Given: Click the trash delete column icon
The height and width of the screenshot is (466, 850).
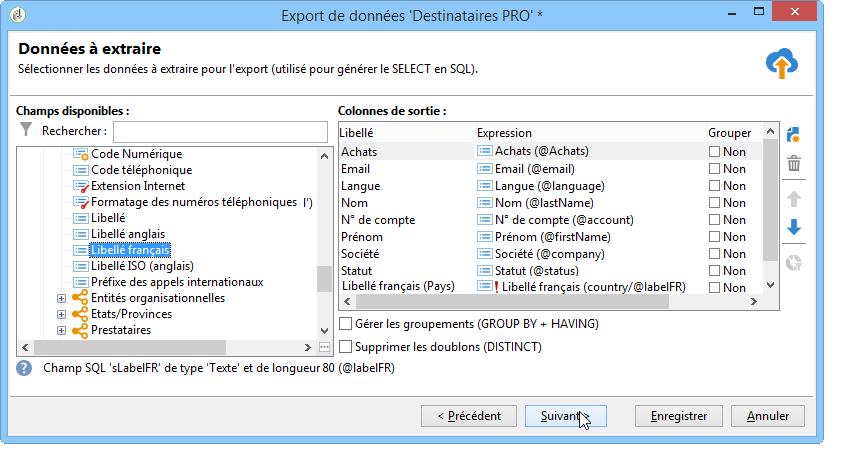Looking at the screenshot, I should point(794,163).
